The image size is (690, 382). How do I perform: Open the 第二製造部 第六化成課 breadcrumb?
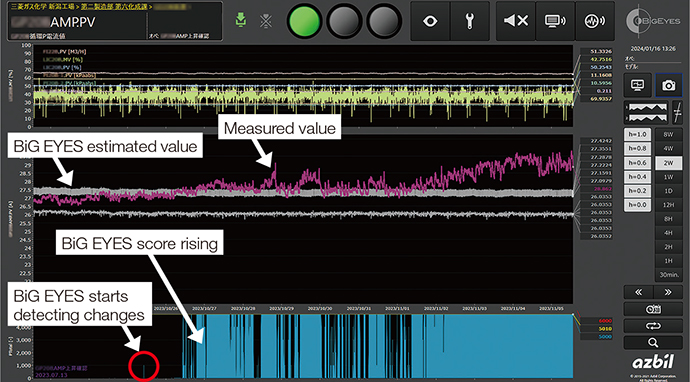point(114,7)
